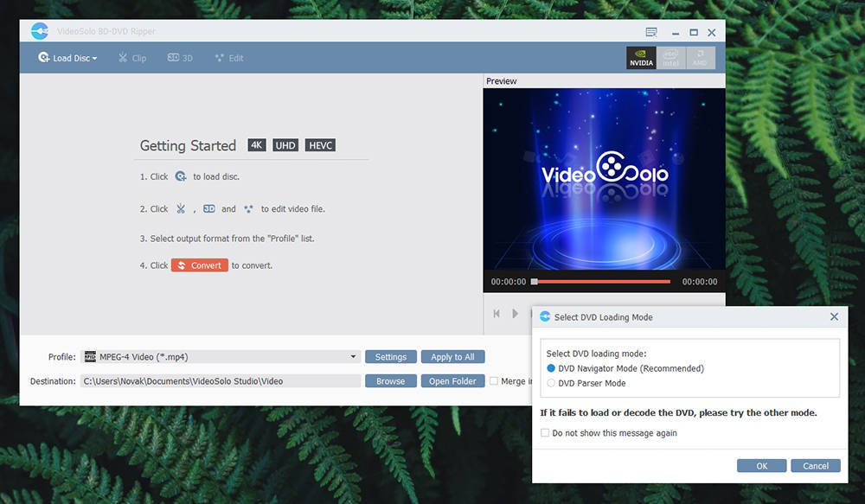Maximize the VideoSolo window
Viewport: 865px width, 504px height.
(694, 33)
